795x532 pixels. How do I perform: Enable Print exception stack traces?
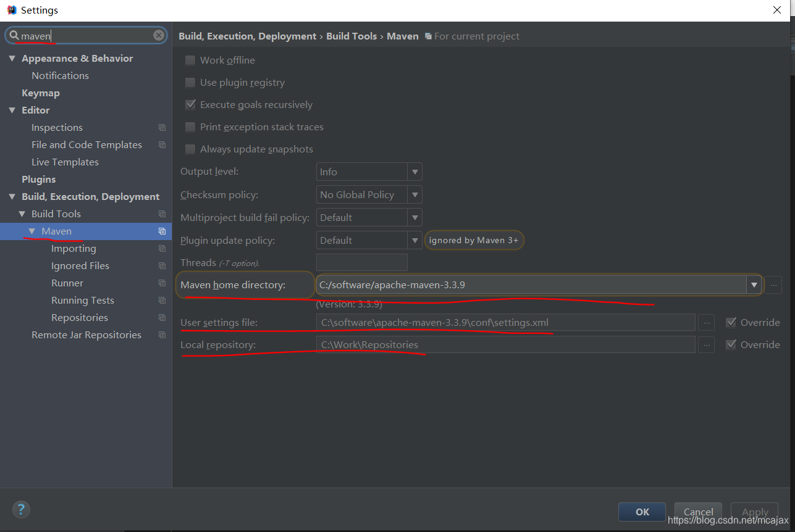coord(190,127)
